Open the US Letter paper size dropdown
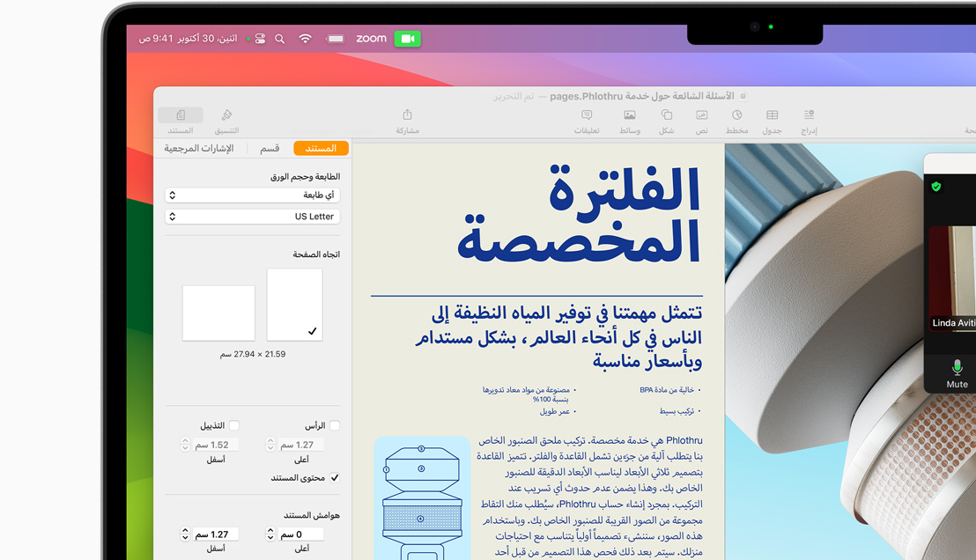This screenshot has width=976, height=560. click(x=253, y=216)
